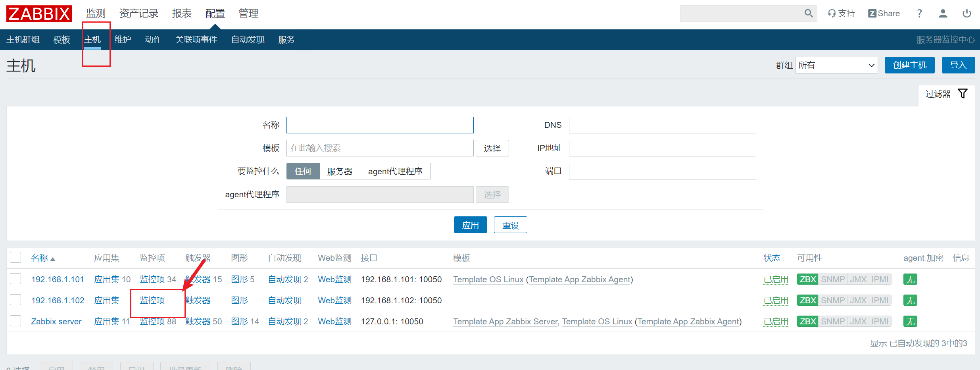Go to 服务 submenu
Screen dimensions: 980x370
point(286,40)
